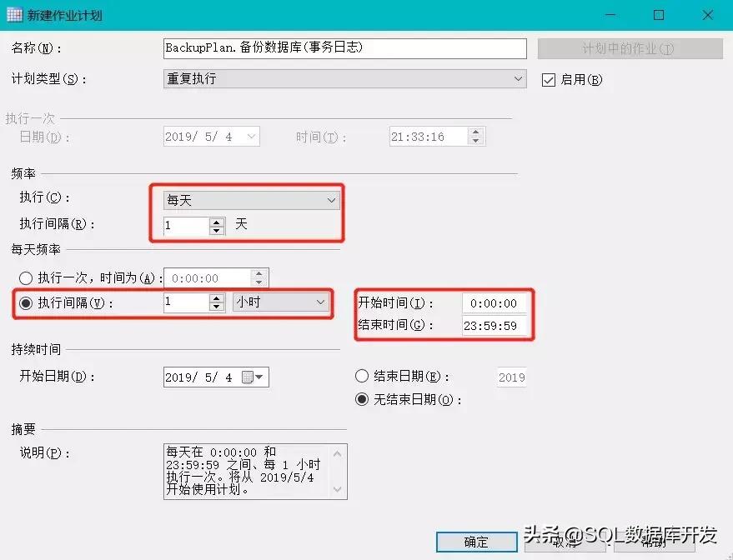Select the 无结束日期 radio button

point(362,399)
